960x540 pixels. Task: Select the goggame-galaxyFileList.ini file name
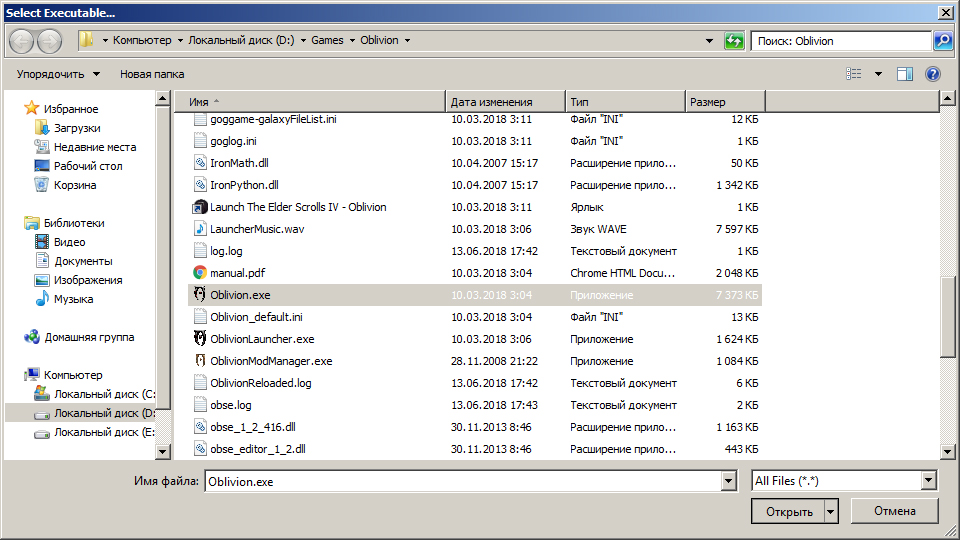coord(273,119)
